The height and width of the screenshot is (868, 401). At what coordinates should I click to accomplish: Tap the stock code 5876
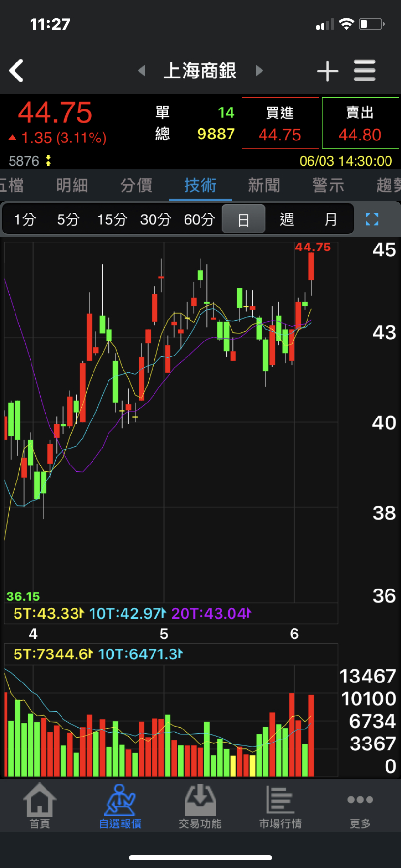point(24,161)
